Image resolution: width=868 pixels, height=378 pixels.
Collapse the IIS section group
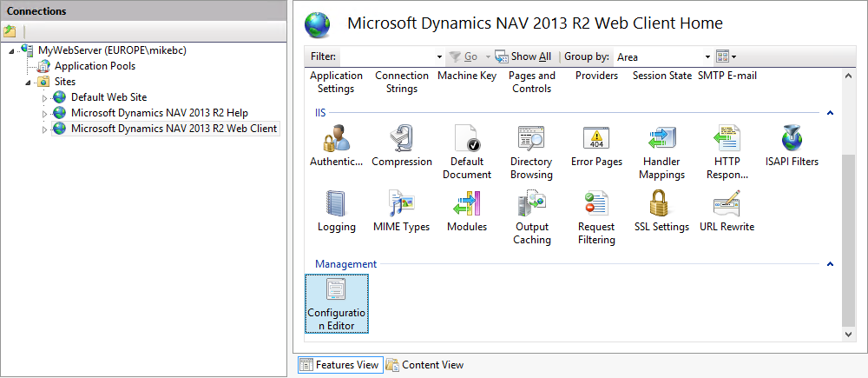830,113
